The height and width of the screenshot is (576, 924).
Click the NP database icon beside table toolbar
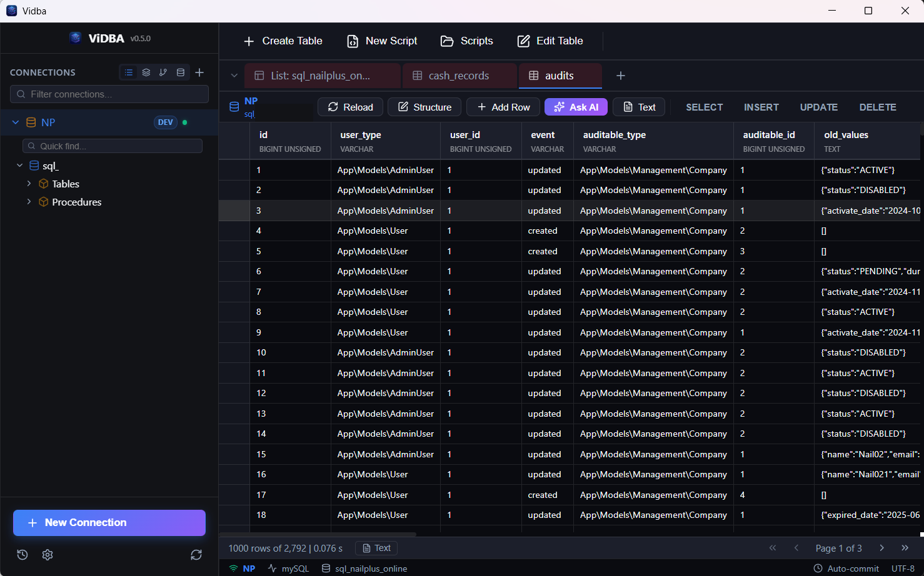pos(234,107)
